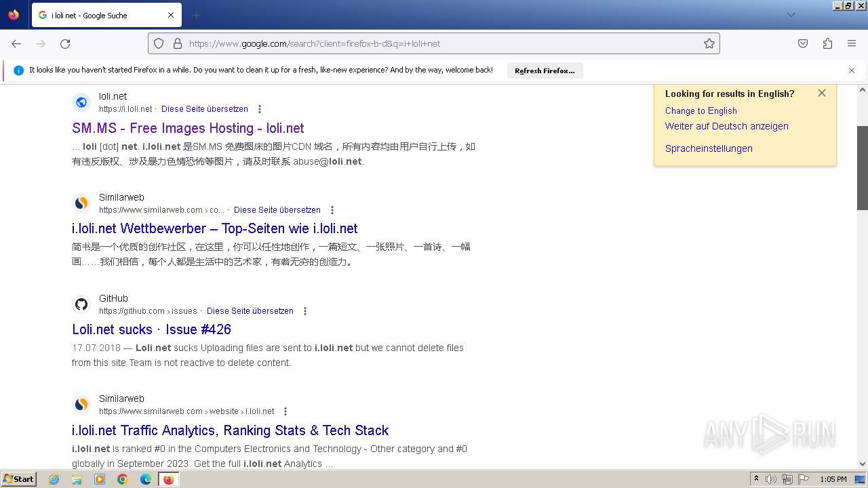Translate the loli.net result page
The height and width of the screenshot is (488, 868).
click(205, 108)
